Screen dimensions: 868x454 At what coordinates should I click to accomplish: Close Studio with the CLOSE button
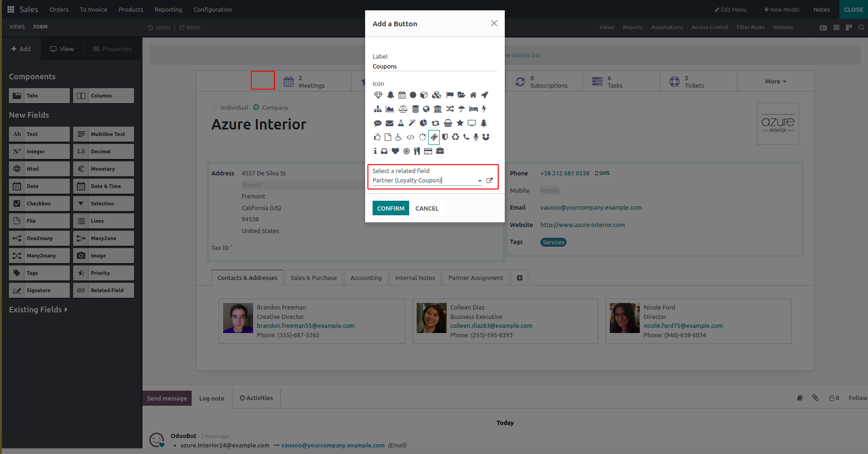point(853,9)
